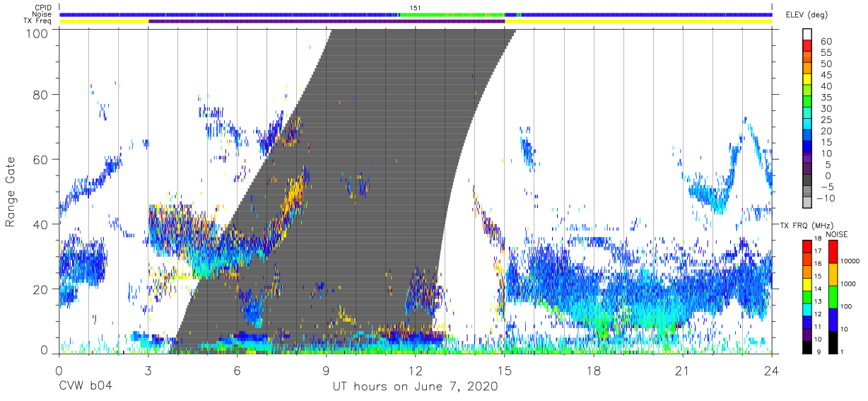Pick the black 9–10 segment of TX FRQ colorbar
Screen dimensions: 868x401
coord(807,347)
